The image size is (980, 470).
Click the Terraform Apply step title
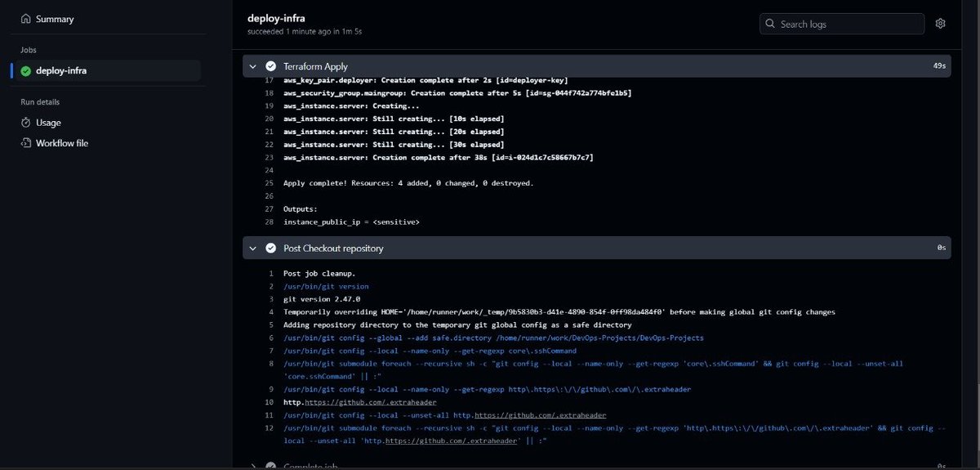(x=315, y=66)
